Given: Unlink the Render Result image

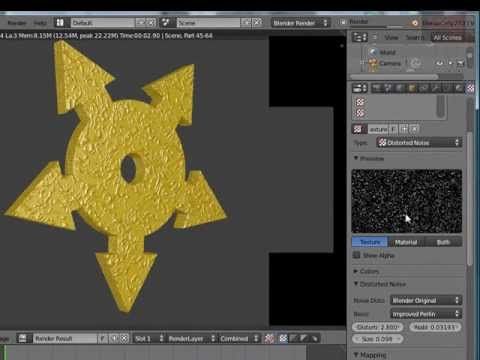Looking at the screenshot, I should click(124, 339).
